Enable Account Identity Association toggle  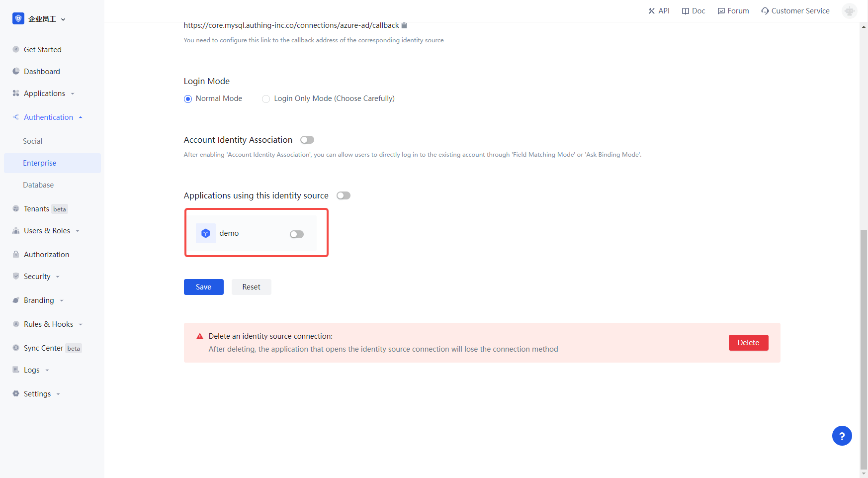click(x=307, y=140)
